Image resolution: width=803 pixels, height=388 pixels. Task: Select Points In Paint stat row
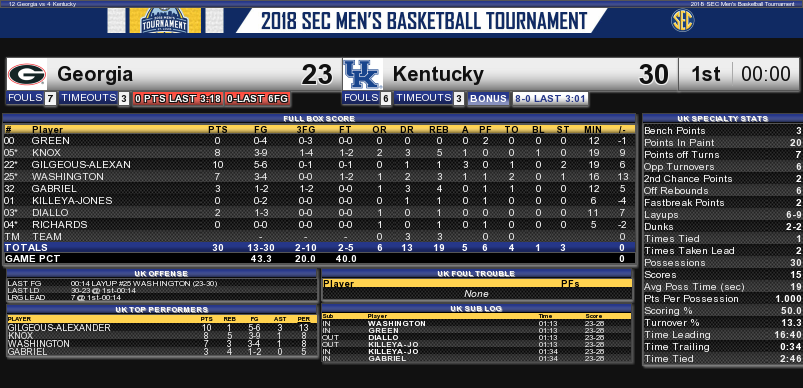pyautogui.click(x=722, y=142)
